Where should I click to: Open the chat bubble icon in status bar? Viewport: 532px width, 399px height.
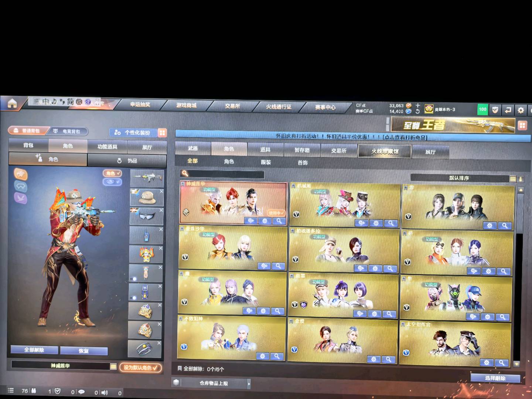coord(82,392)
